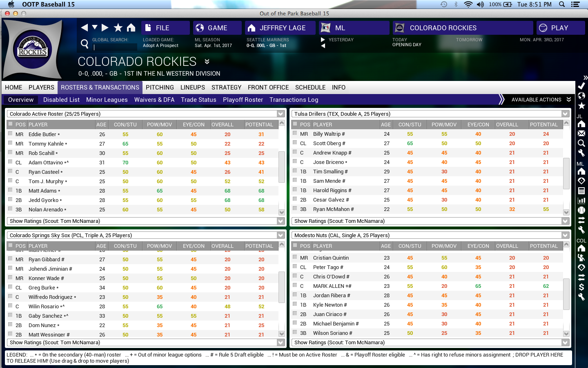Image resolution: width=588 pixels, height=368 pixels.
Task: Switch to the Pitching tab
Action: coord(160,88)
